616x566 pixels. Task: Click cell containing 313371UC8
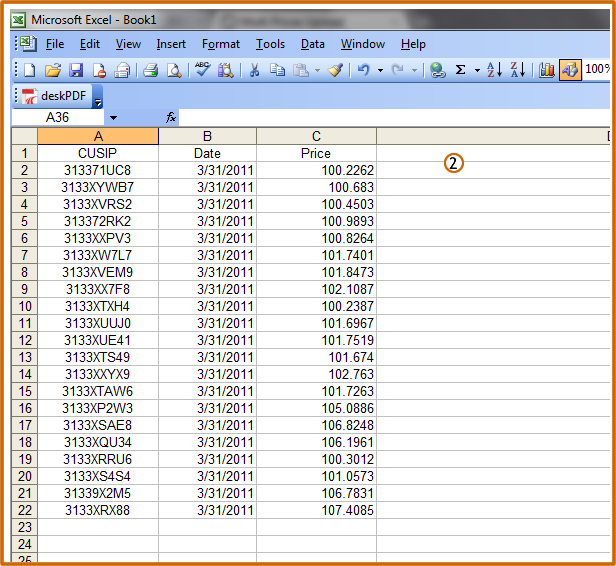click(98, 170)
